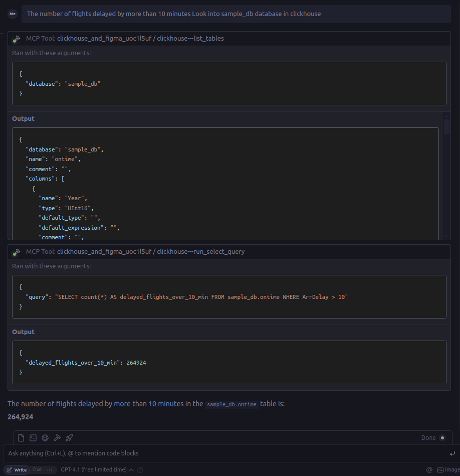Click the MCP tools hammer icon in toolbar
The height and width of the screenshot is (476, 460).
pyautogui.click(x=57, y=438)
